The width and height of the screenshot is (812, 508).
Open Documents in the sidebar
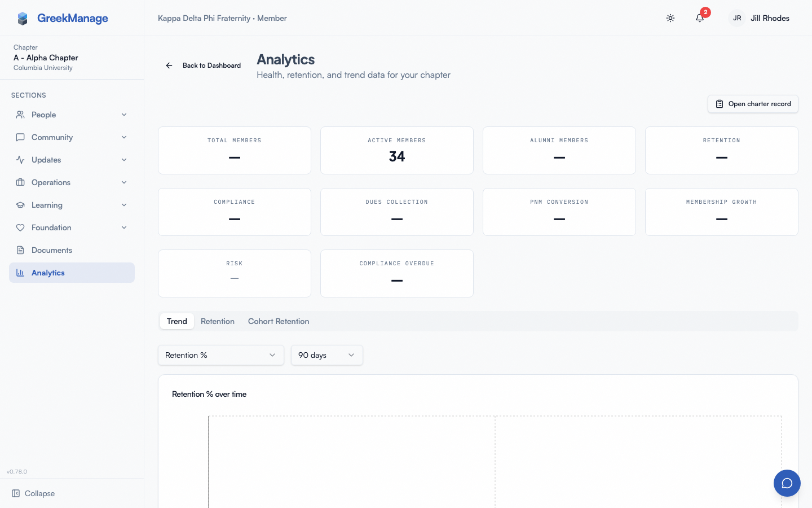pos(72,250)
